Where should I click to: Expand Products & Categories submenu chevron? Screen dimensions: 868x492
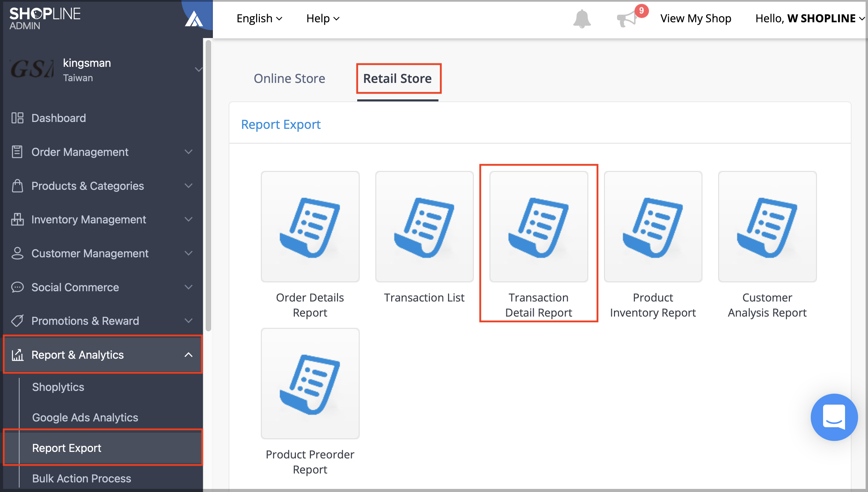188,186
